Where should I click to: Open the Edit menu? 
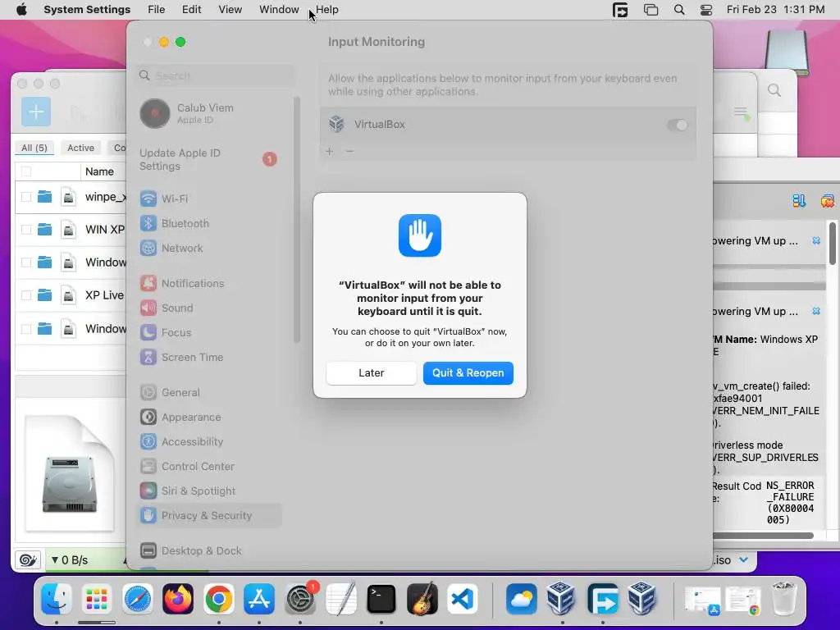[191, 10]
